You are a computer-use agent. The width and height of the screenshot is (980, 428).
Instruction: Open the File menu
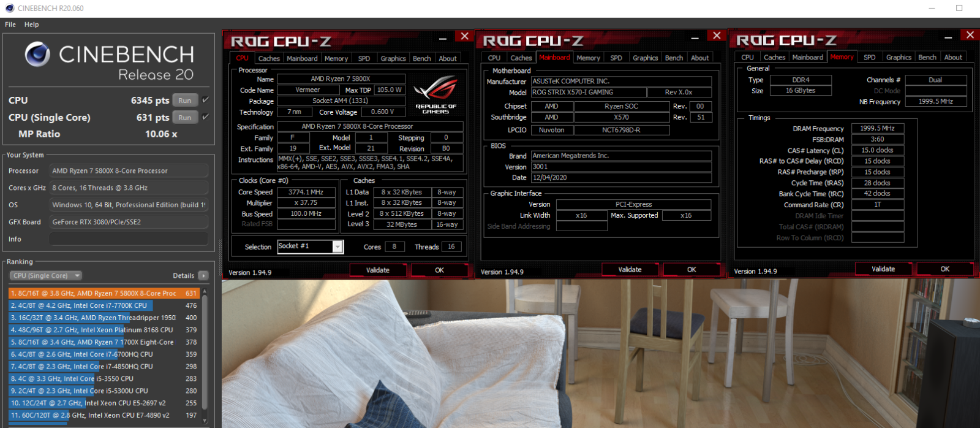click(x=10, y=25)
